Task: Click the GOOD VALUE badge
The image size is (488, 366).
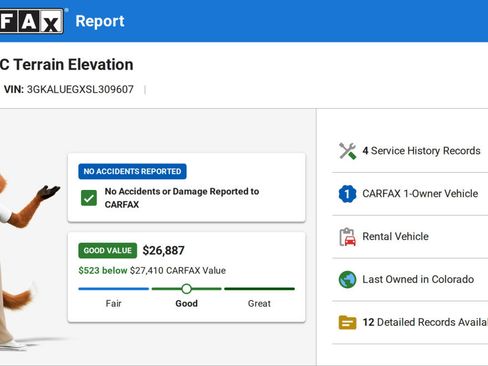Action: click(108, 250)
